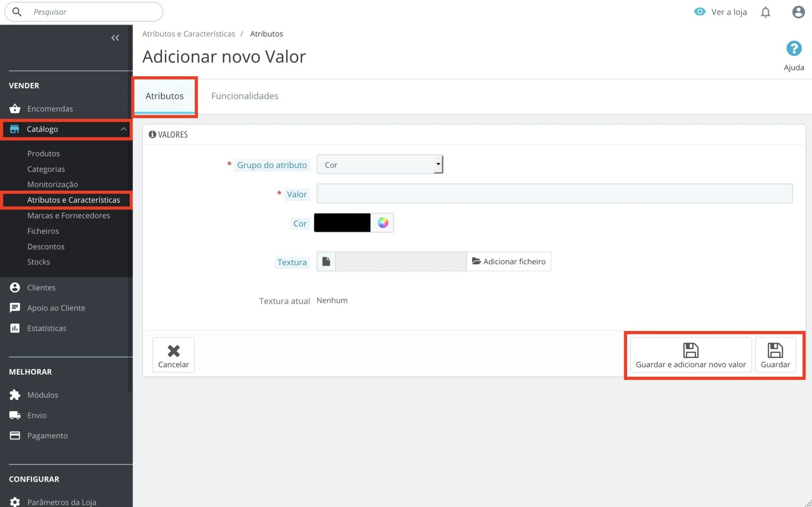Open the Grupo do atributo dropdown

pos(379,164)
